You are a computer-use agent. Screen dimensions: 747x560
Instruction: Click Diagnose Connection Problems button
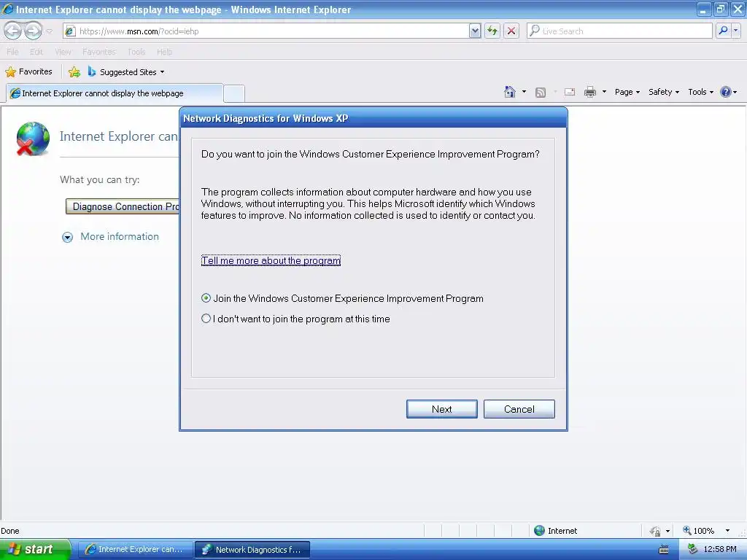[123, 206]
